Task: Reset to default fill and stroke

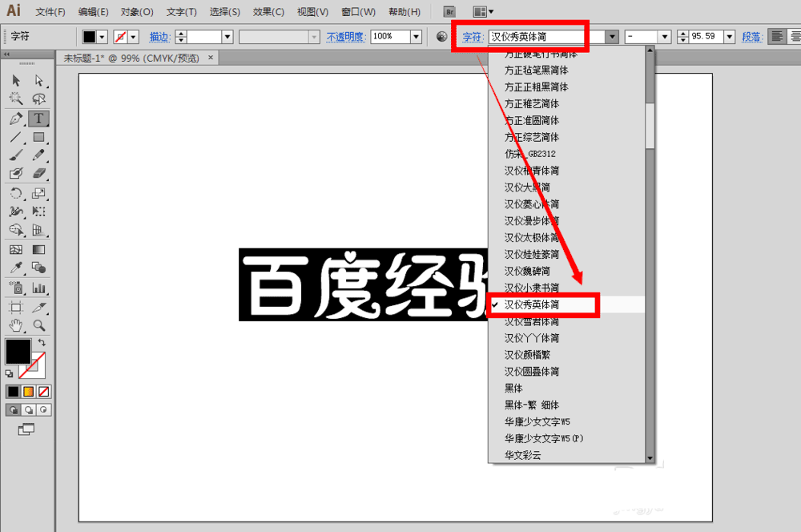Action: 9,373
